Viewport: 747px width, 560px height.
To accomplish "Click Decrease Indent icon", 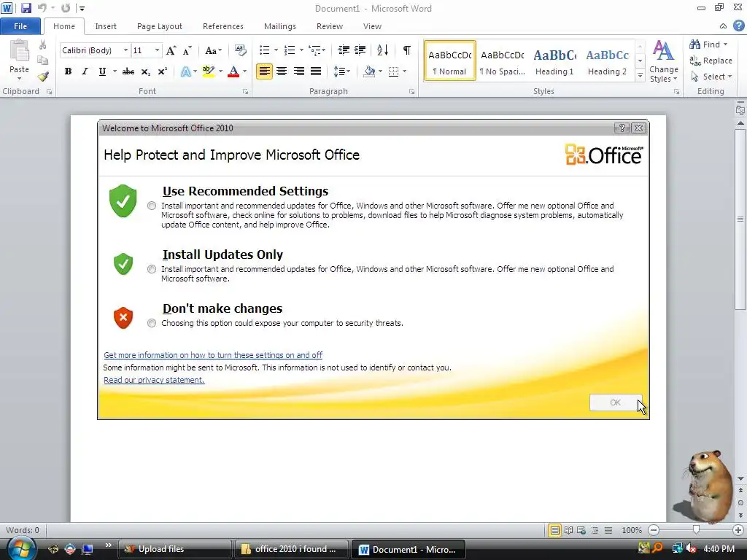I will [x=344, y=50].
